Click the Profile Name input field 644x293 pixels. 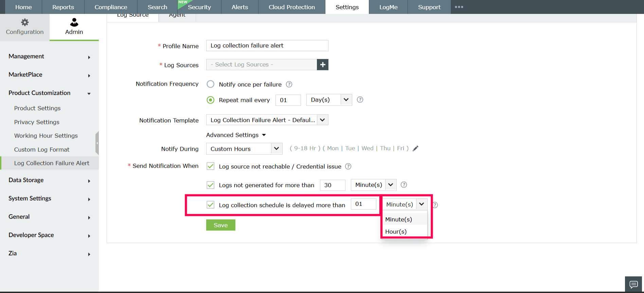pyautogui.click(x=267, y=45)
